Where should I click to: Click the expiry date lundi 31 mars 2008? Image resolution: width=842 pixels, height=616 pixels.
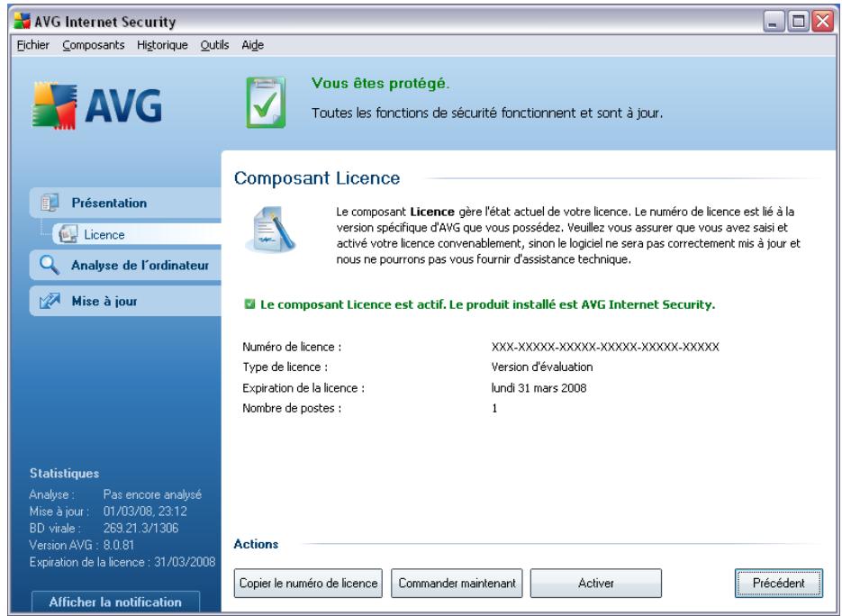click(x=539, y=388)
